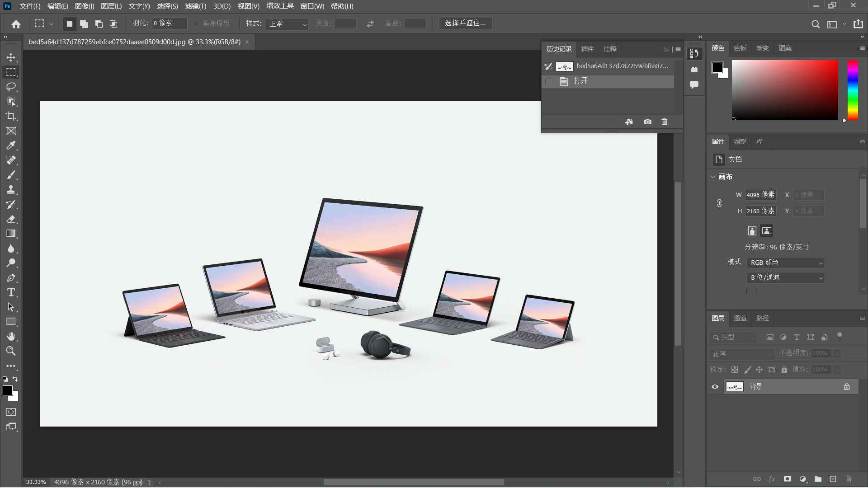Select the Zoom tool

pos(11,351)
